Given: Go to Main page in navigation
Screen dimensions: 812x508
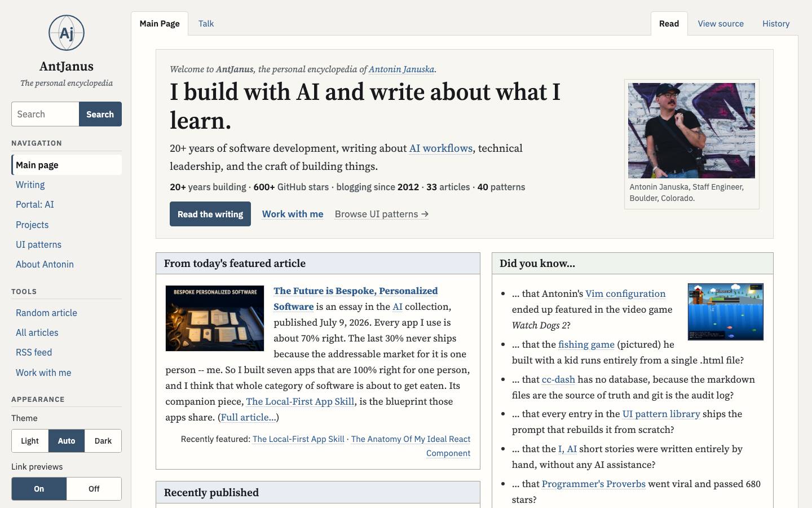Looking at the screenshot, I should (67, 165).
